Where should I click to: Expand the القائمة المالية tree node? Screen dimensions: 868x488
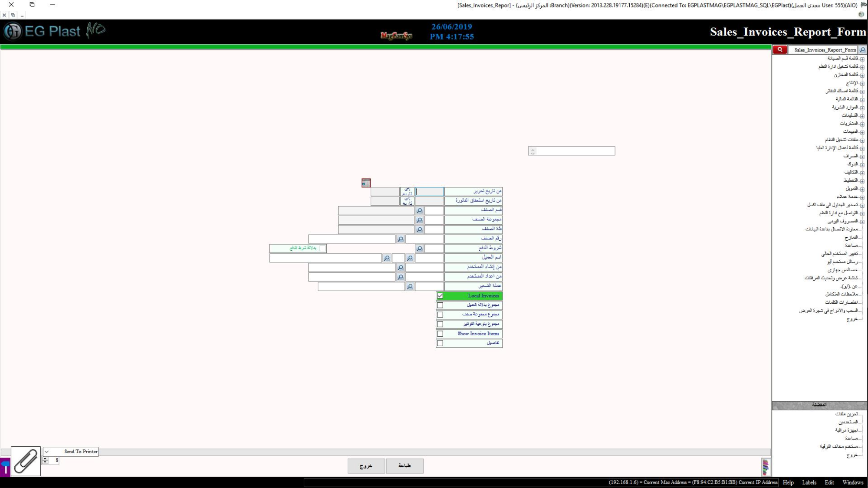[x=862, y=100]
